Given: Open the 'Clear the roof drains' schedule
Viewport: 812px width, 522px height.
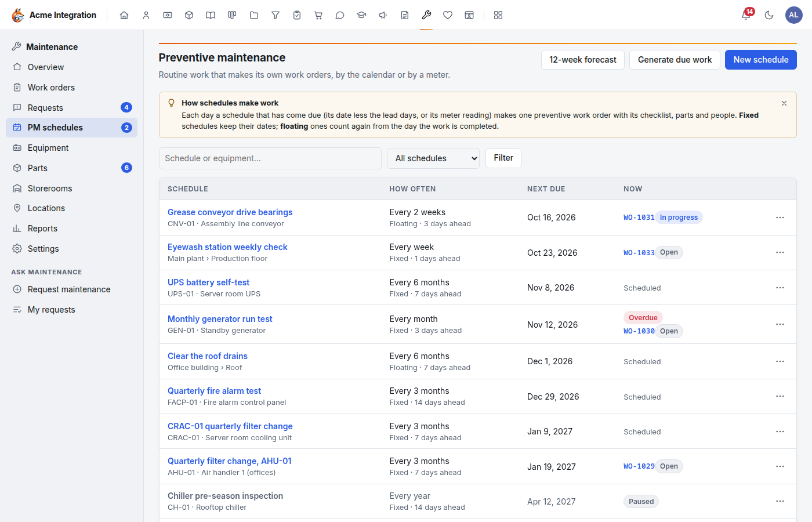Looking at the screenshot, I should pos(208,356).
